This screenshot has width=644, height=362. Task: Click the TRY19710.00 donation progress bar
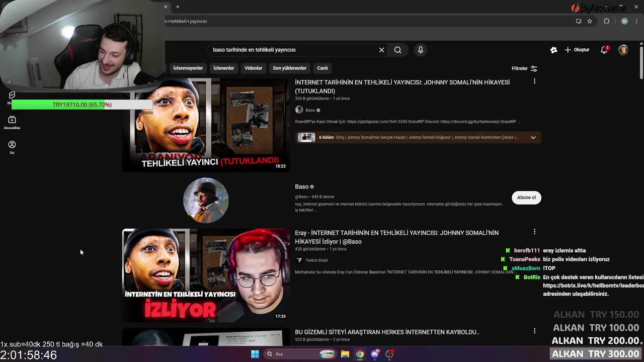click(82, 105)
